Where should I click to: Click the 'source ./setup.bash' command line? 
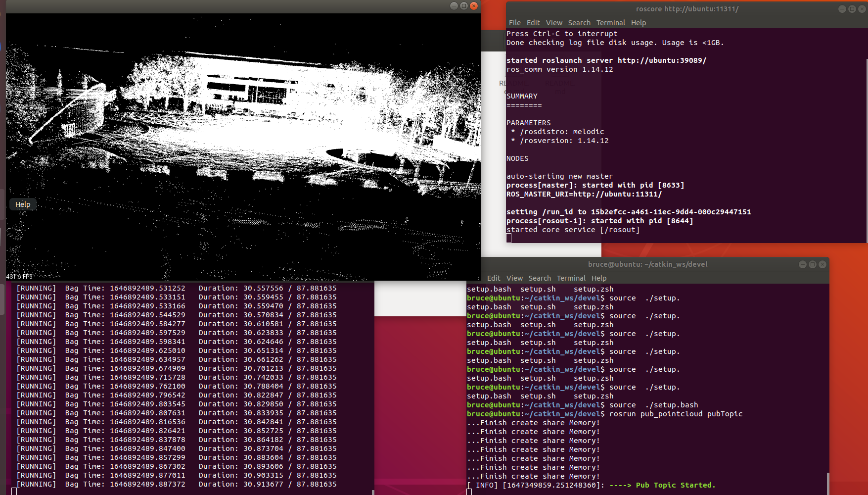[583, 405]
